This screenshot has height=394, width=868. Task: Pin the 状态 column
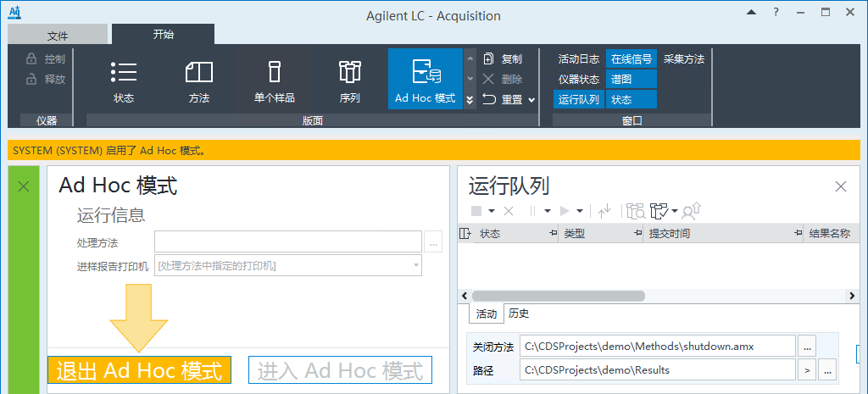pyautogui.click(x=553, y=234)
